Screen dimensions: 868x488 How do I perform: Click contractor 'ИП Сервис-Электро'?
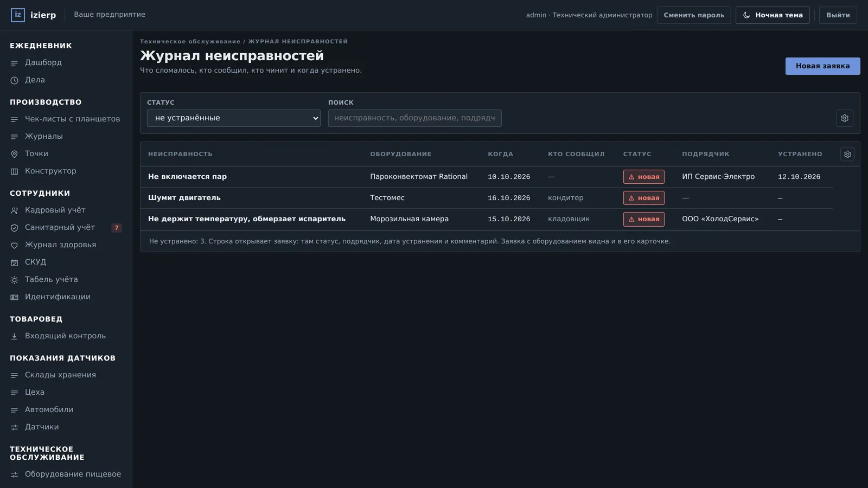pos(718,177)
